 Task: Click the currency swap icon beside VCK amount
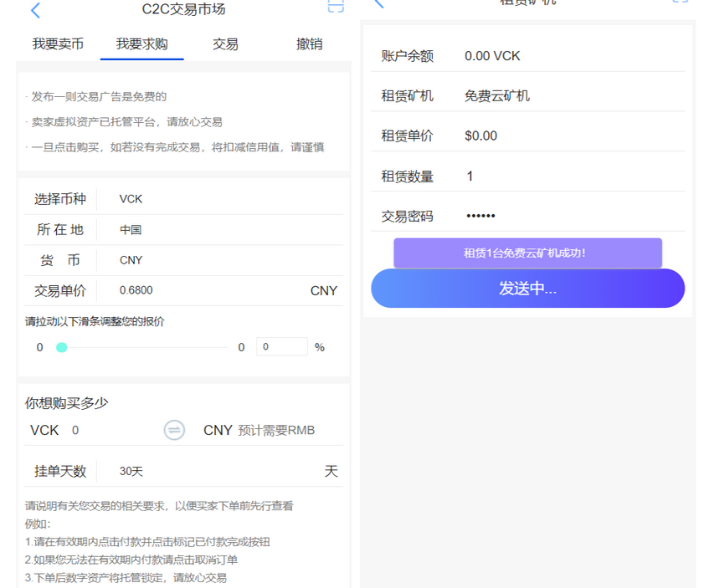tap(174, 430)
